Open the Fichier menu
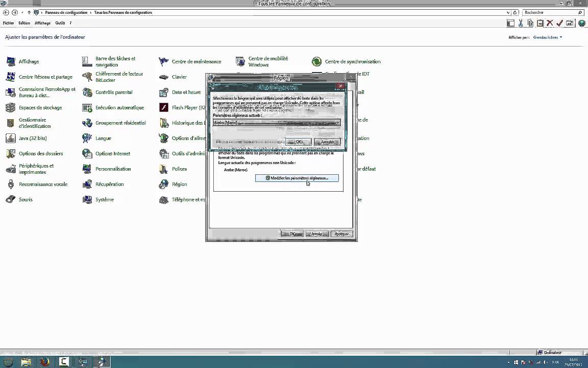The image size is (588, 368). (x=8, y=24)
